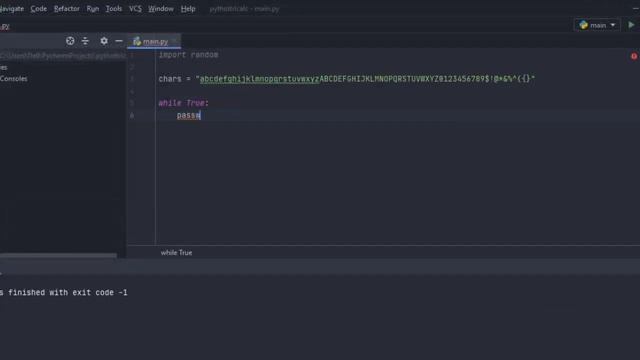This screenshot has width=640, height=360.
Task: Place cursor on the 'passw' line
Action: click(189, 115)
